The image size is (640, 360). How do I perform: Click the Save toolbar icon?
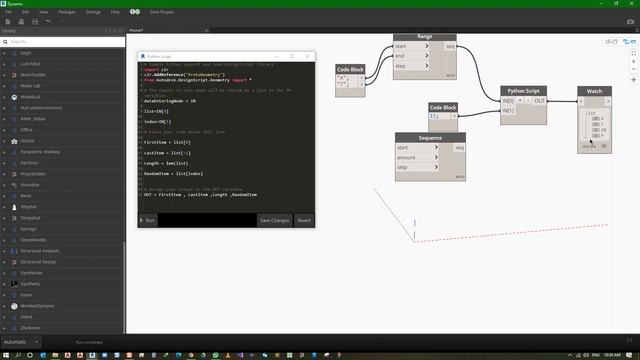click(35, 22)
